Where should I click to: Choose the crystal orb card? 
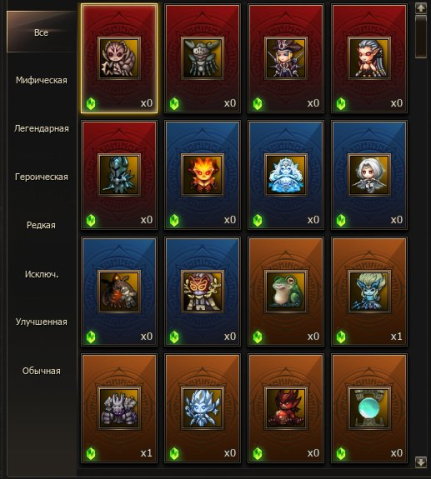[369, 408]
